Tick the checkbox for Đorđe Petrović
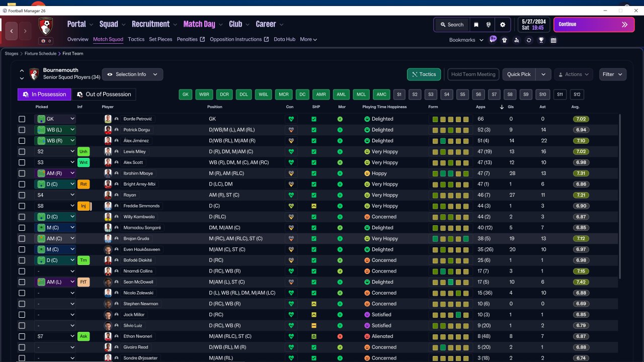644x362 pixels. (22, 119)
